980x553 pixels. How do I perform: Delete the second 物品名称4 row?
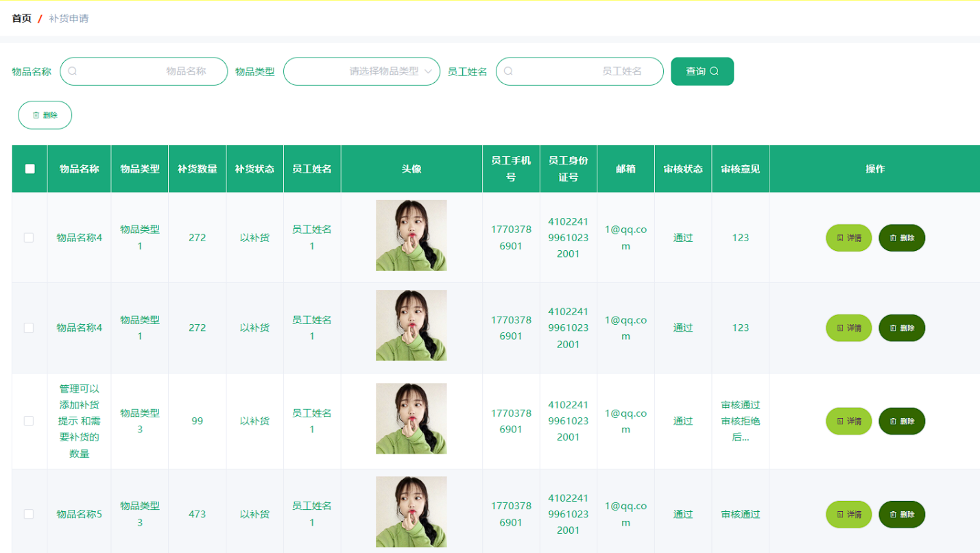902,328
